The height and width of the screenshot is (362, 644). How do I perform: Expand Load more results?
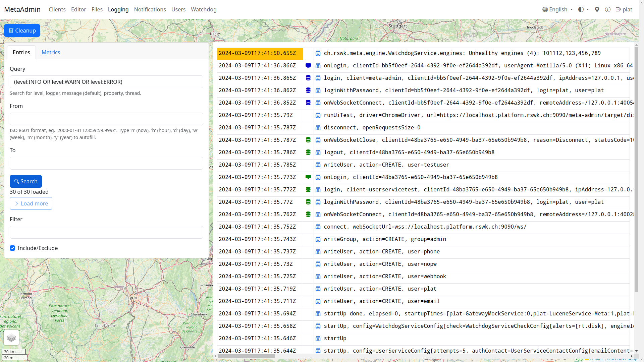pyautogui.click(x=31, y=203)
